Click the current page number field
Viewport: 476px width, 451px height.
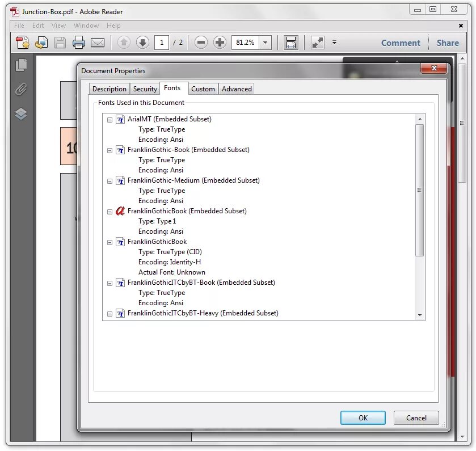coord(162,43)
